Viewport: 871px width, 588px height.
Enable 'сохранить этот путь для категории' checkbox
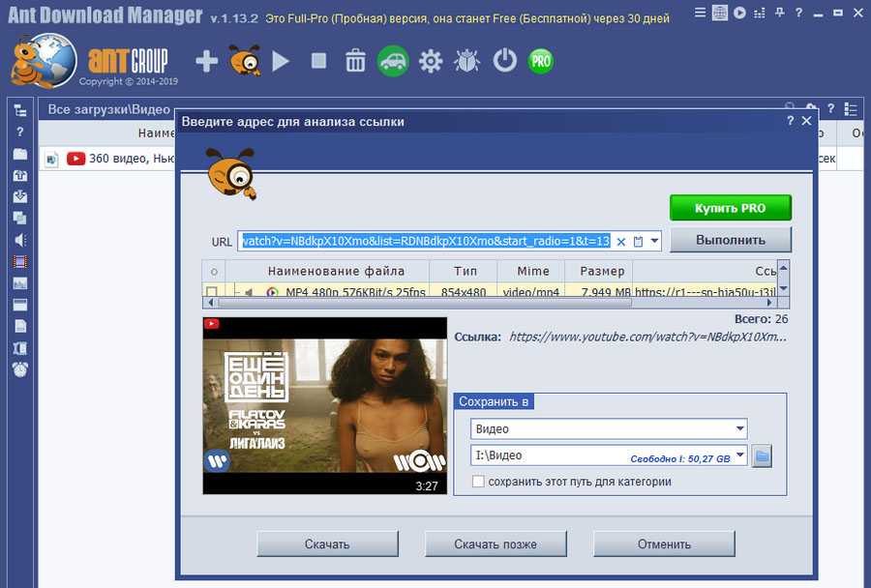coord(478,482)
